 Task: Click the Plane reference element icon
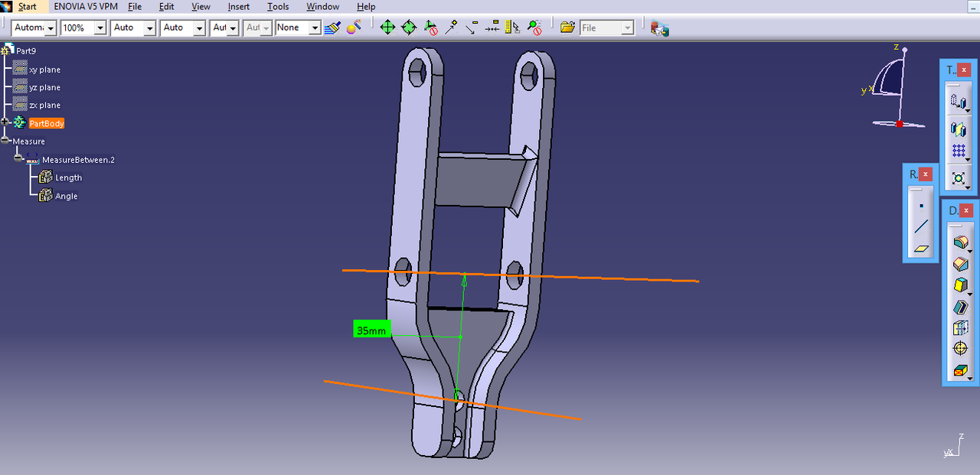pos(922,249)
